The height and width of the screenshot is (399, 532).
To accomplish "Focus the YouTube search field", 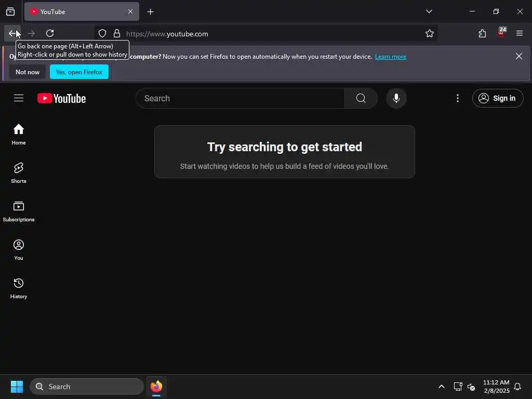I will click(240, 98).
